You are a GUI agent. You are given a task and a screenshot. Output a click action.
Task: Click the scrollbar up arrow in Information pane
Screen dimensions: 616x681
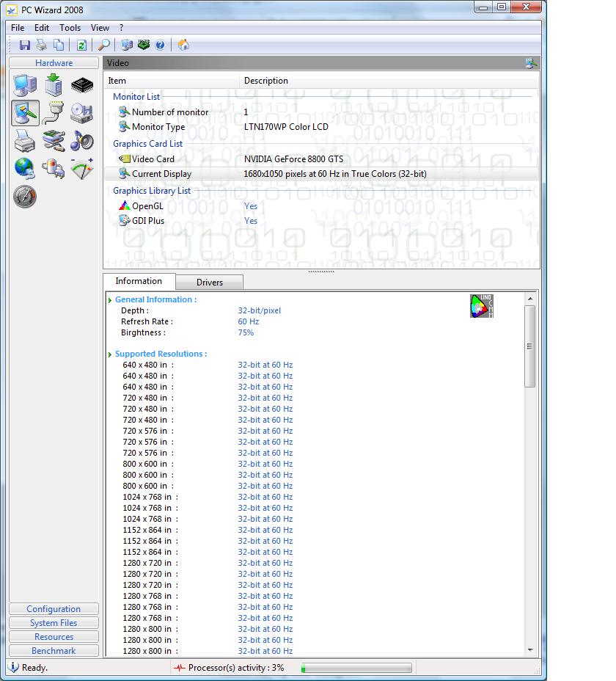coord(530,299)
